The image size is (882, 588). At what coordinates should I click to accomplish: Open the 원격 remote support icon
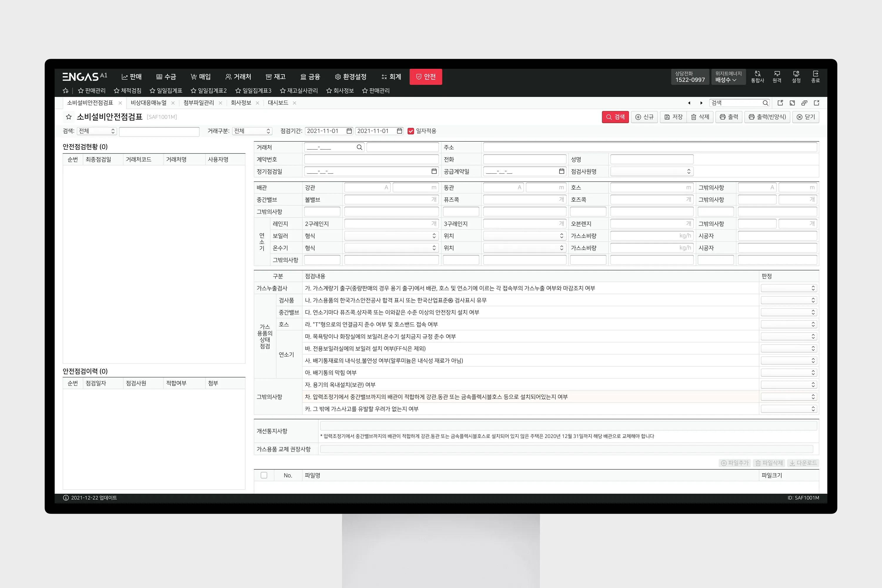click(777, 76)
